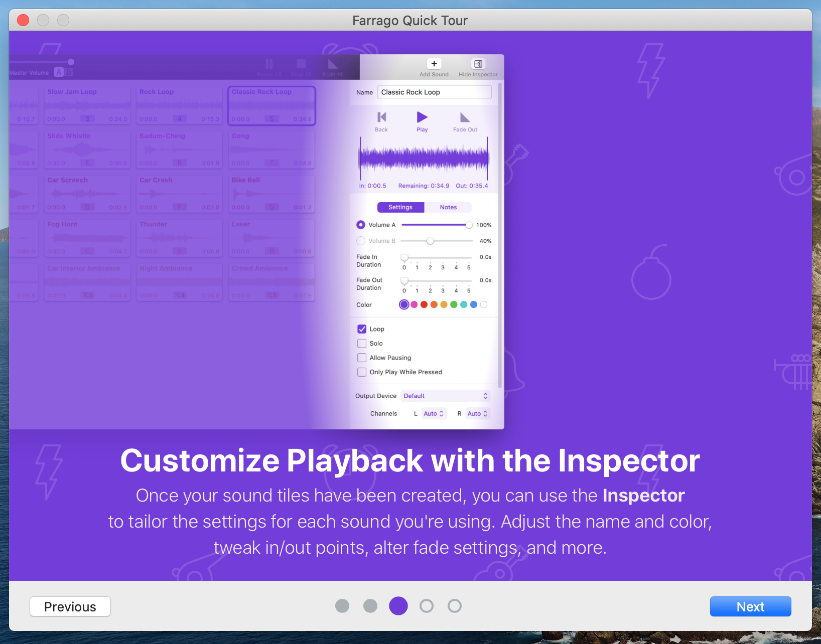Click the Rock Loop tile
821x644 pixels.
179,106
